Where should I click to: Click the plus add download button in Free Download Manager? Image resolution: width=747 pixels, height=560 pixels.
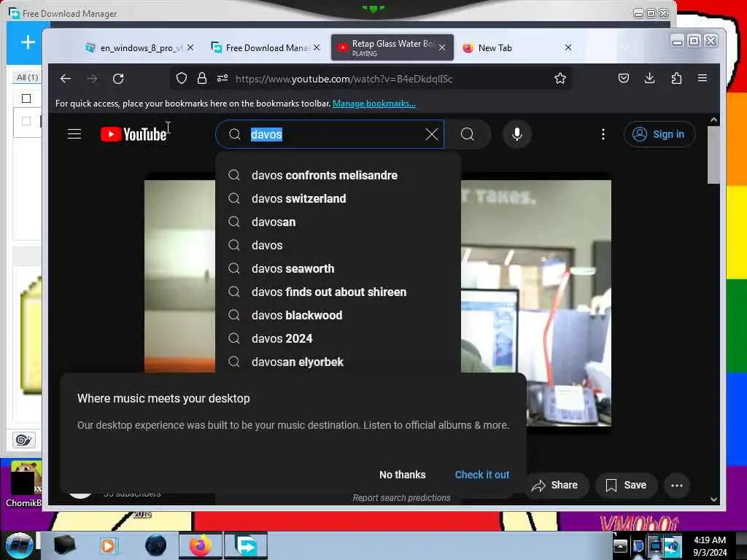click(28, 42)
